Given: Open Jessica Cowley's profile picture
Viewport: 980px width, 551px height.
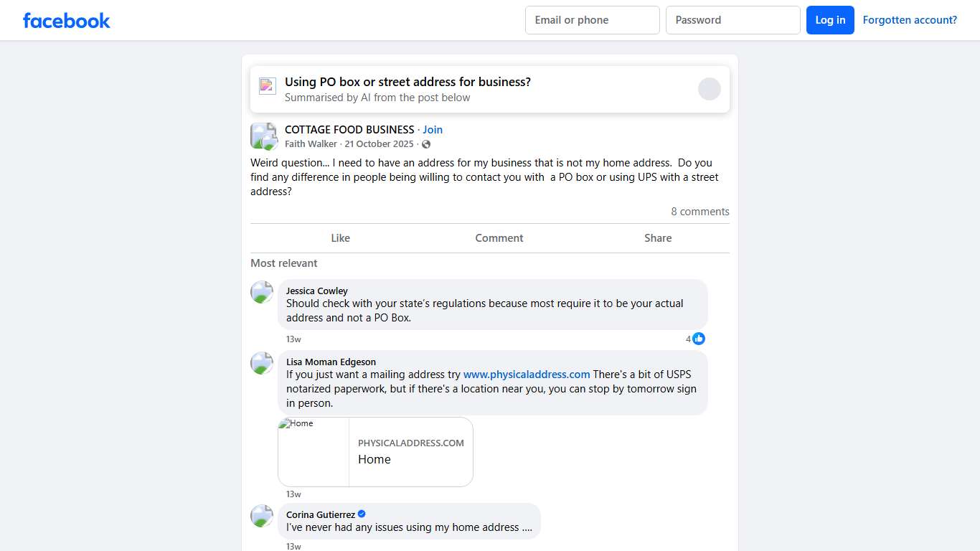Looking at the screenshot, I should (x=262, y=292).
